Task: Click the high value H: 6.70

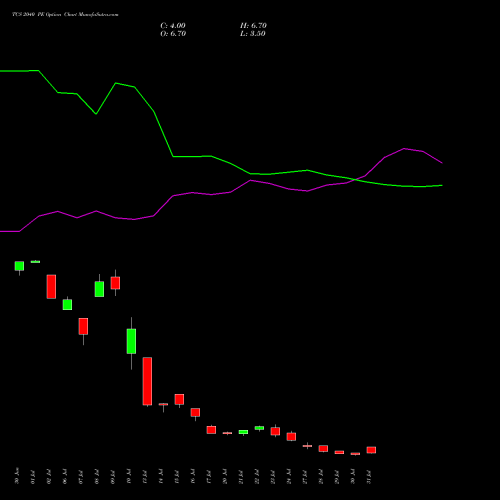Action: [x=253, y=25]
